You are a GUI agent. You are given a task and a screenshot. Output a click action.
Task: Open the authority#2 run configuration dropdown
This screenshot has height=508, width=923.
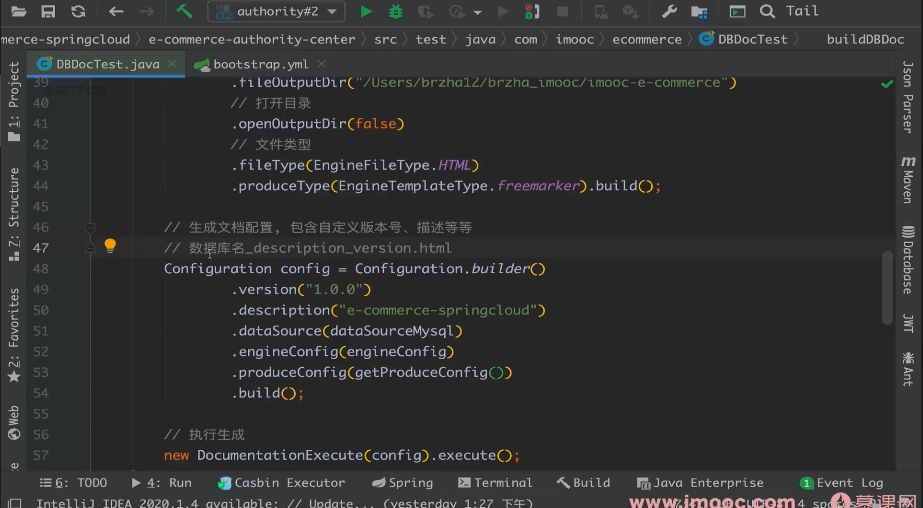point(276,12)
